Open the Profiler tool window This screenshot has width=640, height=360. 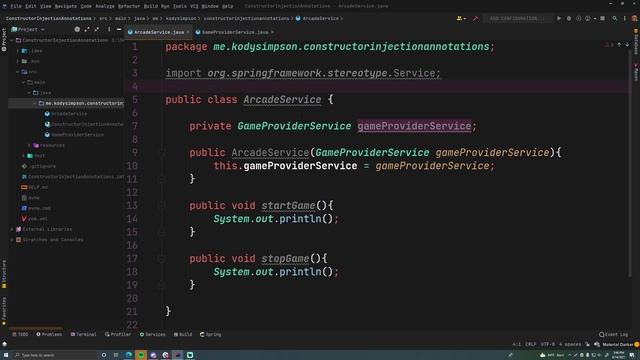[x=118, y=334]
